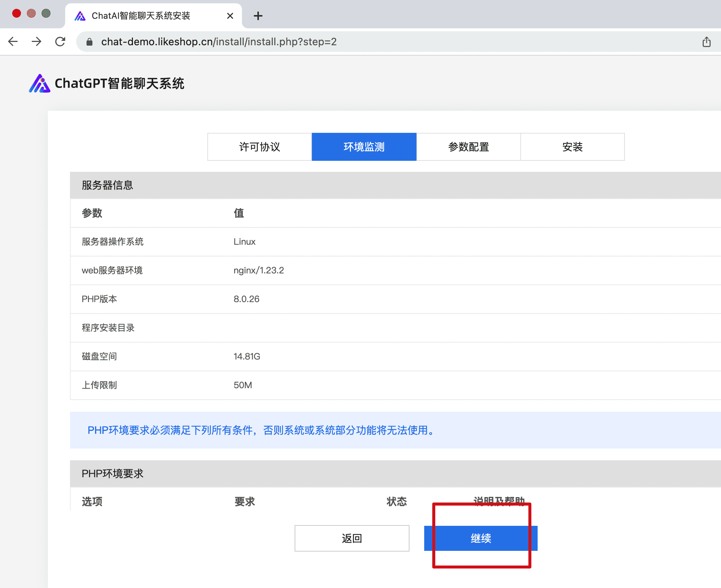Open a new tab with plus icon
The width and height of the screenshot is (721, 588).
[258, 16]
